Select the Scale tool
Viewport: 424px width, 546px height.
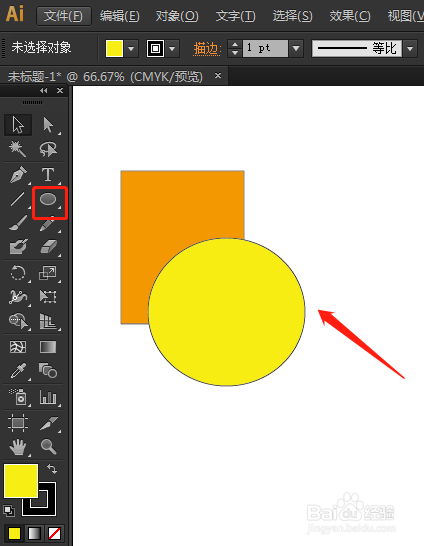coord(48,273)
